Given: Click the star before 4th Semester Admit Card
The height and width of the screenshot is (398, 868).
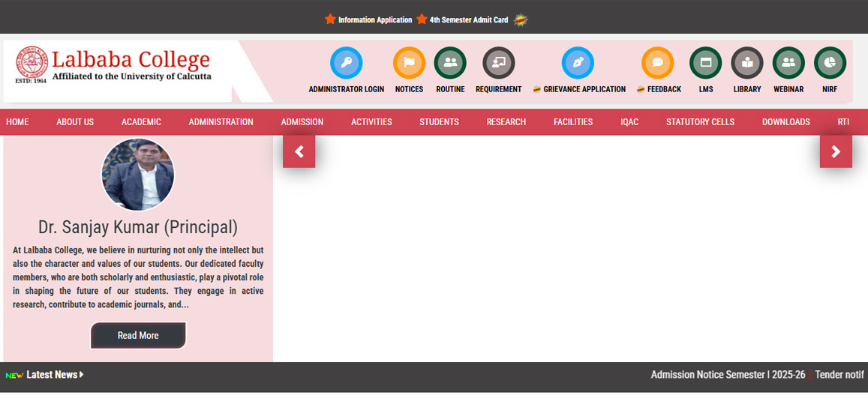Looking at the screenshot, I should coord(422,19).
